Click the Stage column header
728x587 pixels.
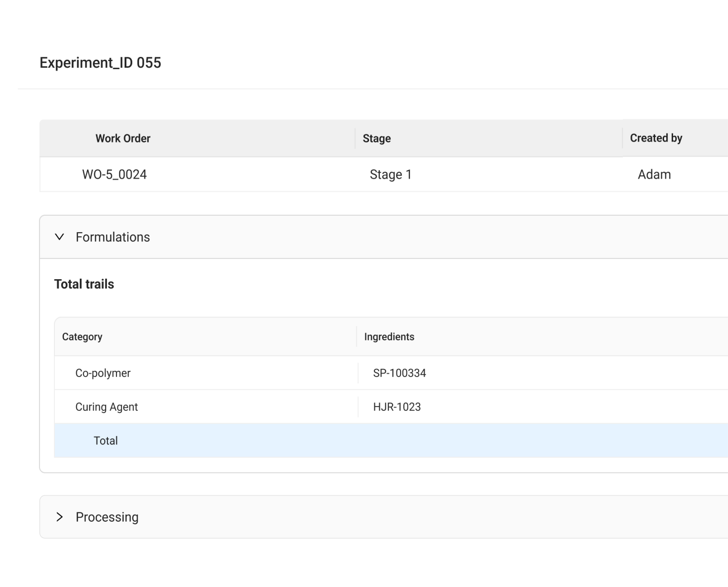click(x=377, y=138)
